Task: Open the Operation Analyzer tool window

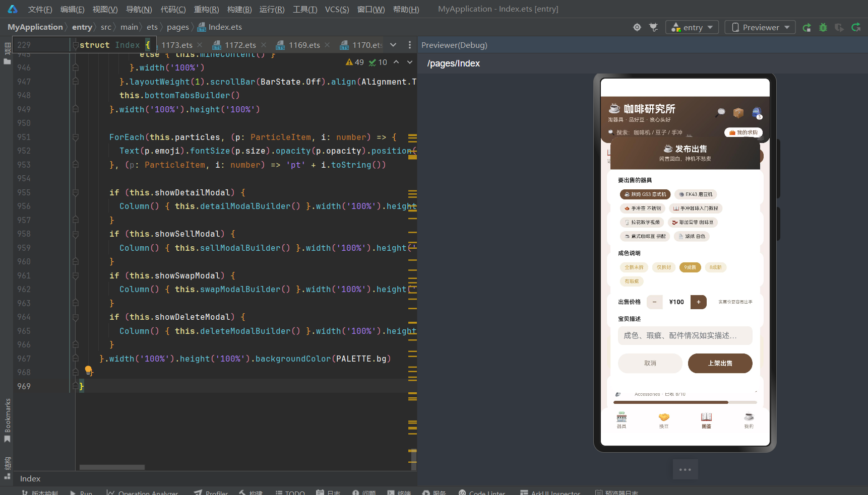Action: coord(143,492)
